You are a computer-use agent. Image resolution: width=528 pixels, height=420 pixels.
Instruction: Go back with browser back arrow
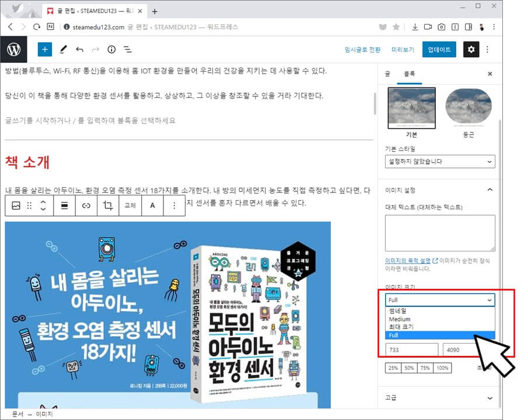pos(11,27)
